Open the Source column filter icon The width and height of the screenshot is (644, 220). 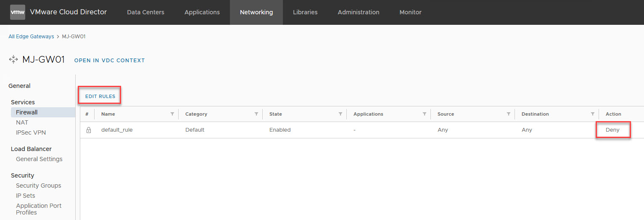tap(508, 114)
